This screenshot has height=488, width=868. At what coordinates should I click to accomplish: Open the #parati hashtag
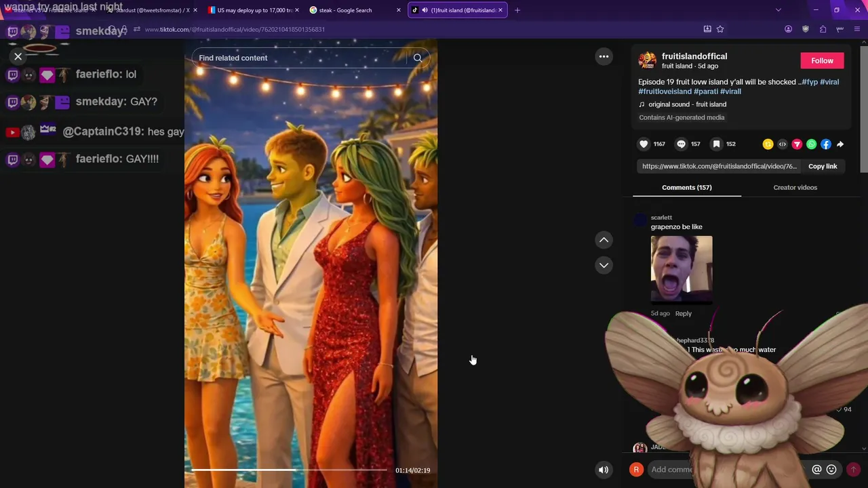(706, 91)
